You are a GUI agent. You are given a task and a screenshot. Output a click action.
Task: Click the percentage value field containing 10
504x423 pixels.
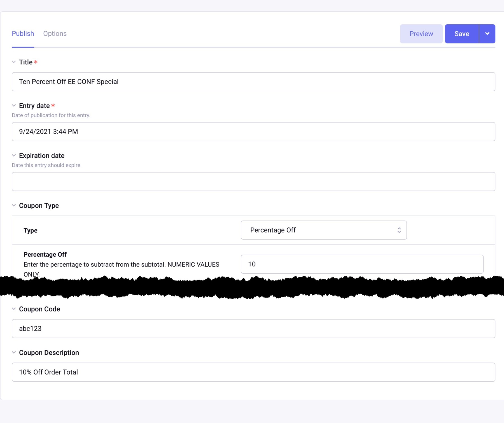(x=362, y=264)
